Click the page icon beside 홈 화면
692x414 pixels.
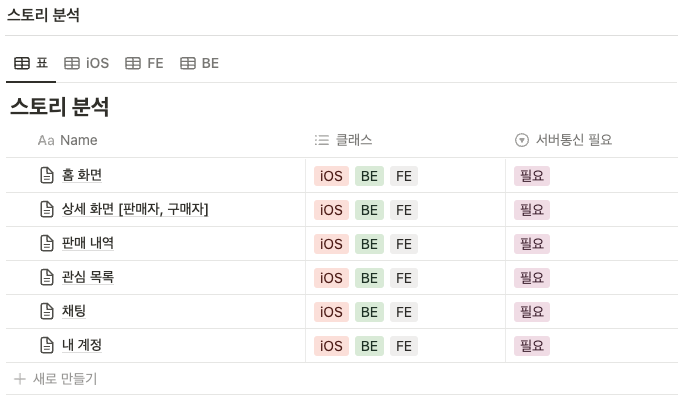(x=47, y=175)
